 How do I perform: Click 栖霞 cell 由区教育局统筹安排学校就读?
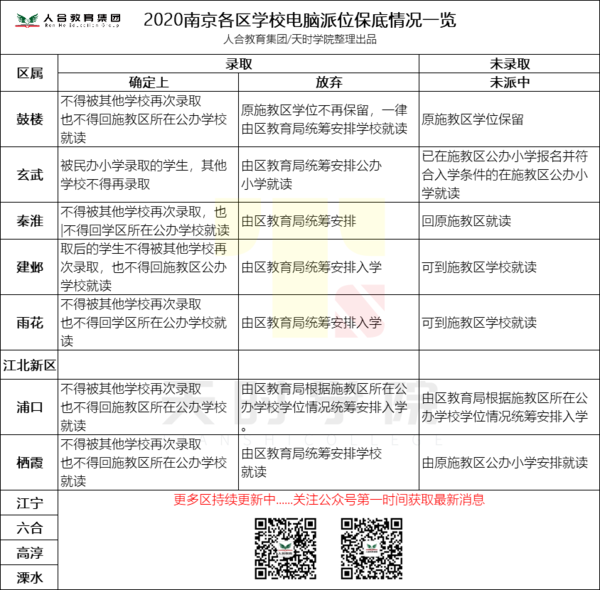point(329,463)
